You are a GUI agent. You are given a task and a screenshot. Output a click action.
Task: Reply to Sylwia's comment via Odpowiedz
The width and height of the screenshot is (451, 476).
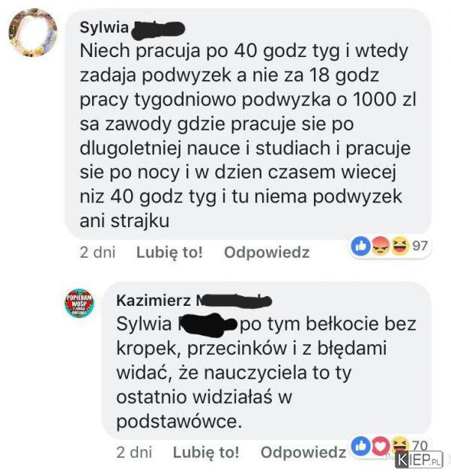click(x=267, y=253)
